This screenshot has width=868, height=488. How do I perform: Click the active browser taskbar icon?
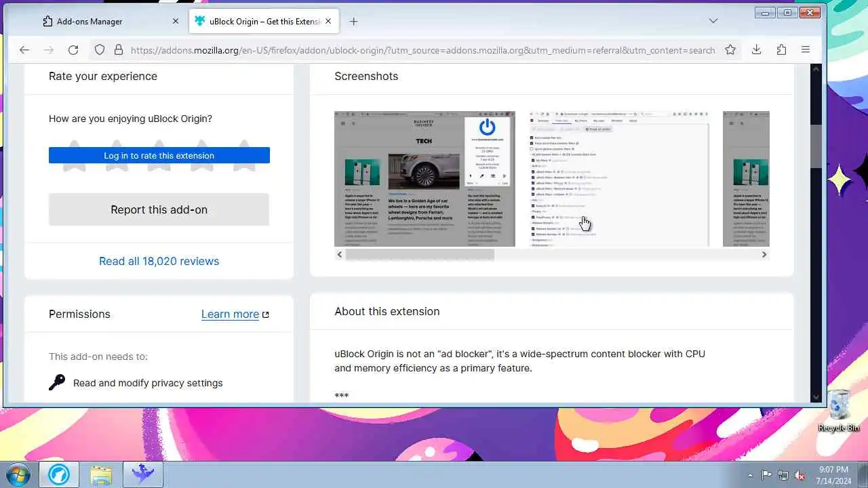click(x=143, y=474)
